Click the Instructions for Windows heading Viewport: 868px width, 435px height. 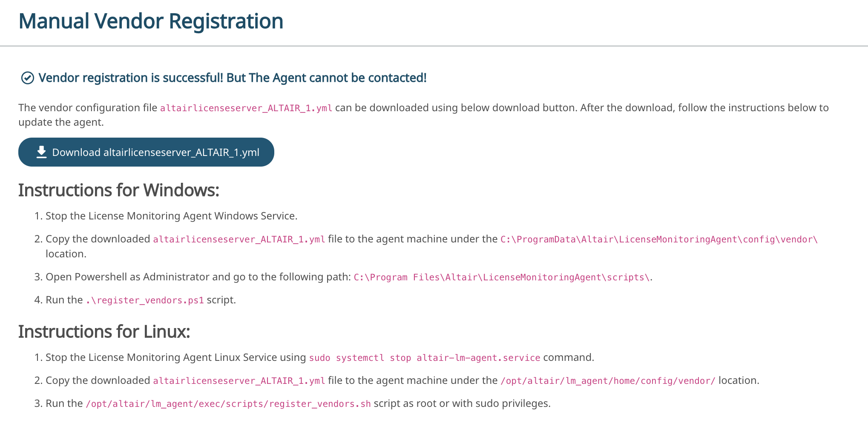pyautogui.click(x=118, y=190)
